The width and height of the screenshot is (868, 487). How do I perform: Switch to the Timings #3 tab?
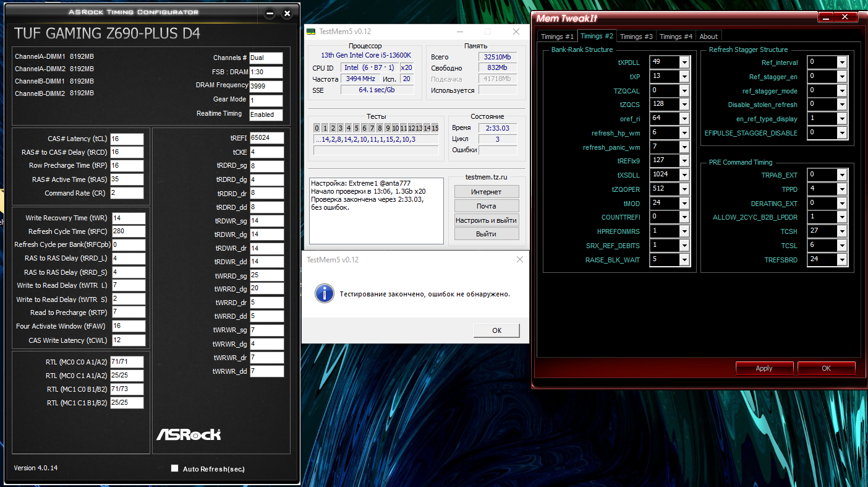pyautogui.click(x=636, y=37)
